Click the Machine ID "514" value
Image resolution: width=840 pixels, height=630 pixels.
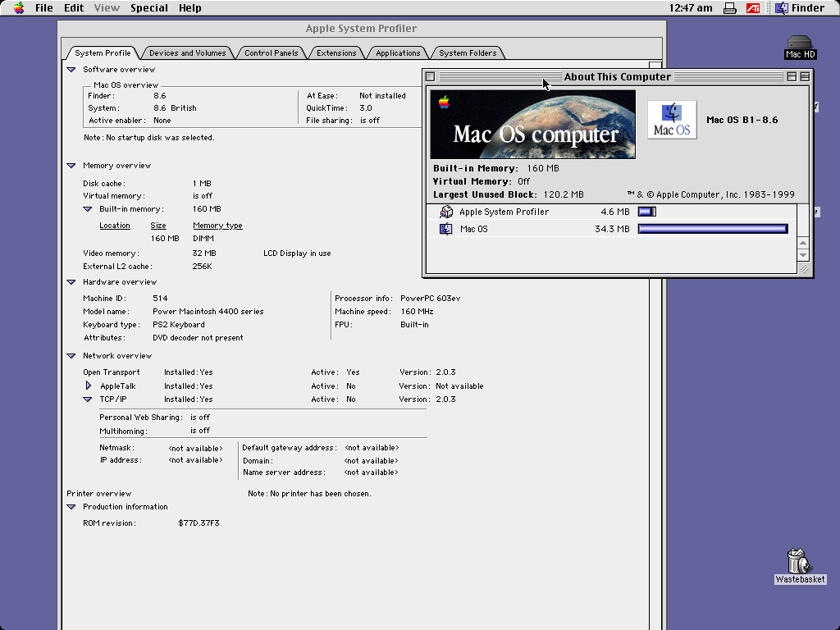pos(160,299)
